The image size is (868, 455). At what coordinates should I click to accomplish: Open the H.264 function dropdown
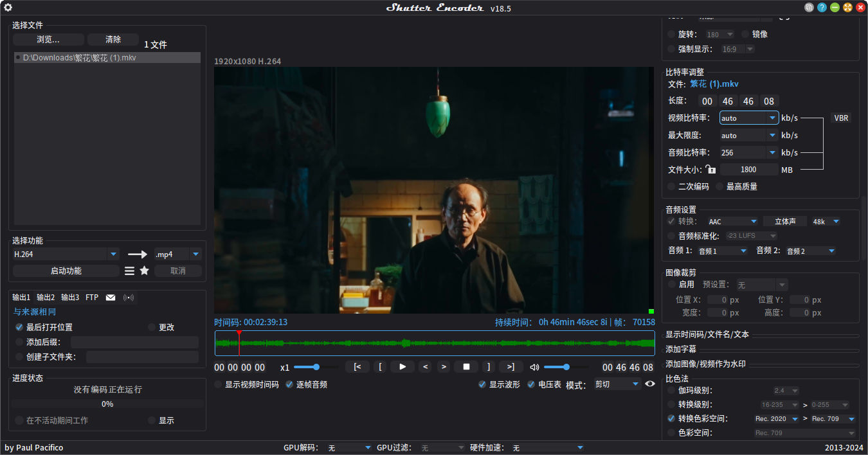coord(66,254)
